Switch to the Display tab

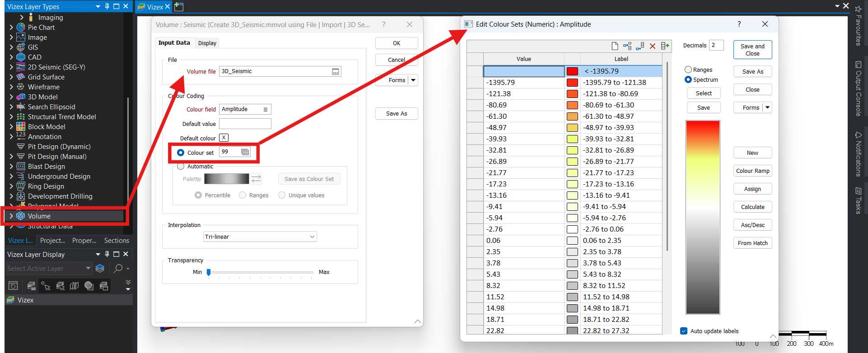(x=207, y=43)
